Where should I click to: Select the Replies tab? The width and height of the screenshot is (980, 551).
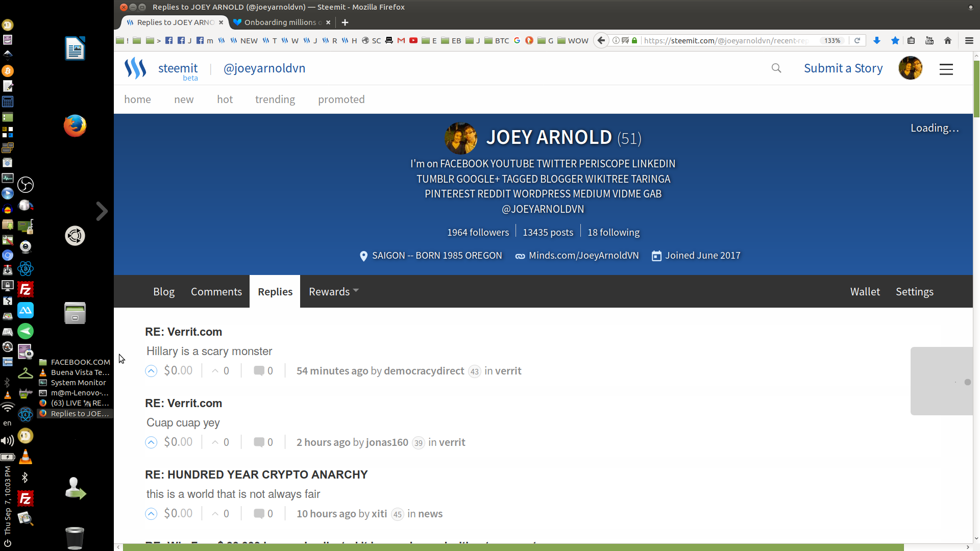click(x=275, y=292)
